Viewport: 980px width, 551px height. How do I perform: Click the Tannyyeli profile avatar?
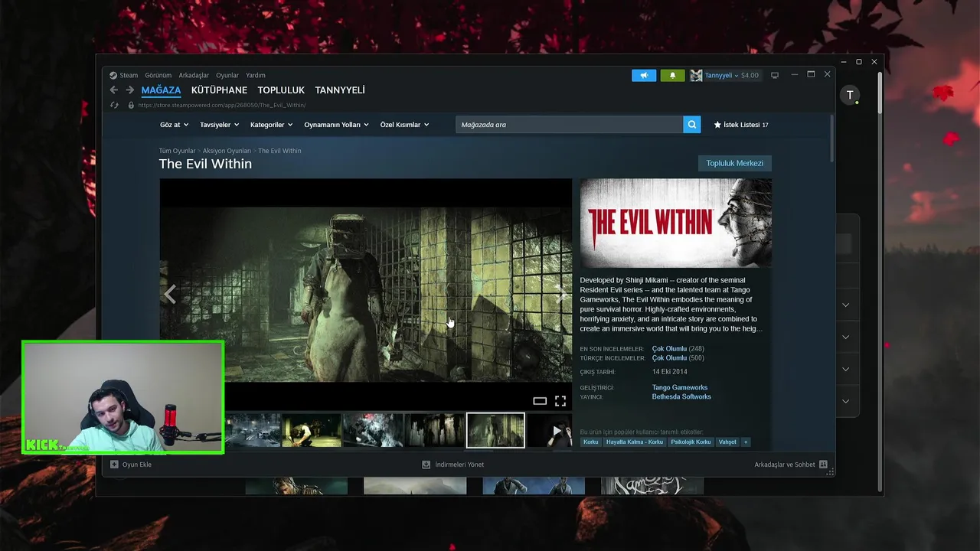[696, 75]
